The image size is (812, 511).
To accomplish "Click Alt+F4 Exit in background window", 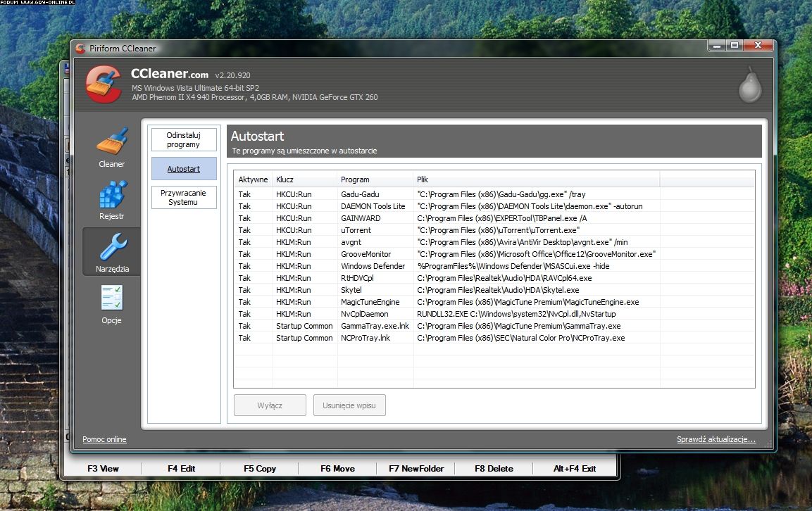I will coord(575,469).
